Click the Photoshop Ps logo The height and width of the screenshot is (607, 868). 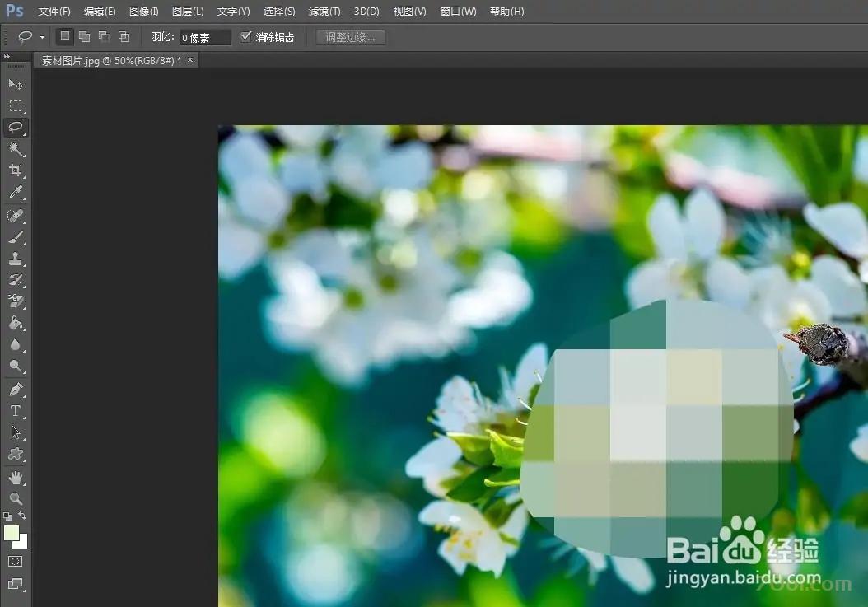click(14, 11)
